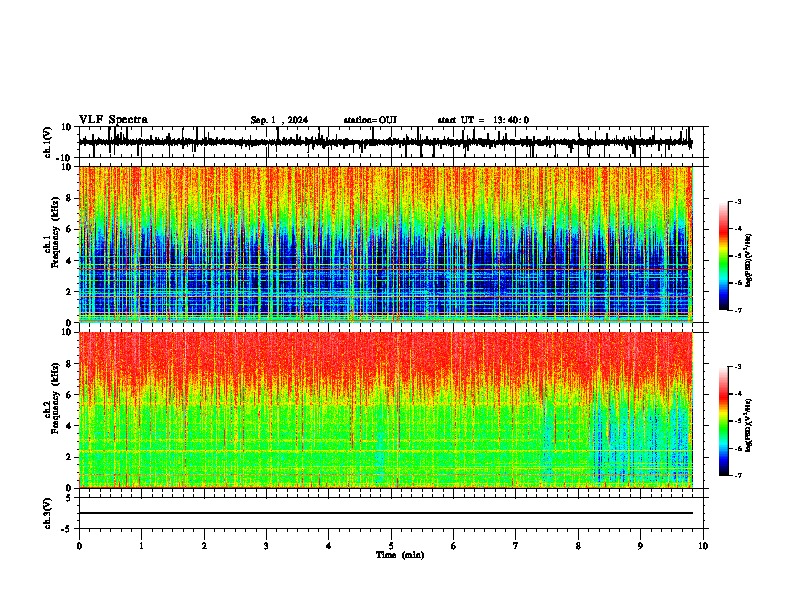The image size is (792, 612).
Task: Click the "8" kHz tick on ch.1 spectrogram
Action: [69, 198]
